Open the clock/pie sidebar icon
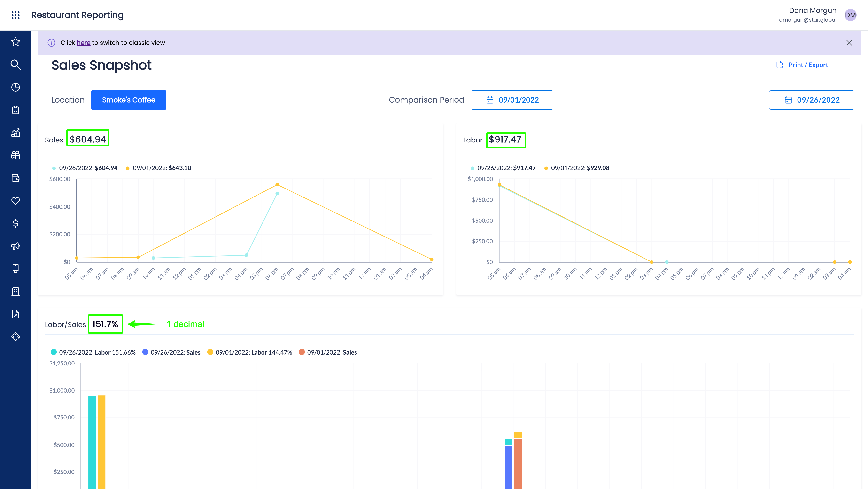Viewport: 868px width, 489px height. tap(15, 87)
